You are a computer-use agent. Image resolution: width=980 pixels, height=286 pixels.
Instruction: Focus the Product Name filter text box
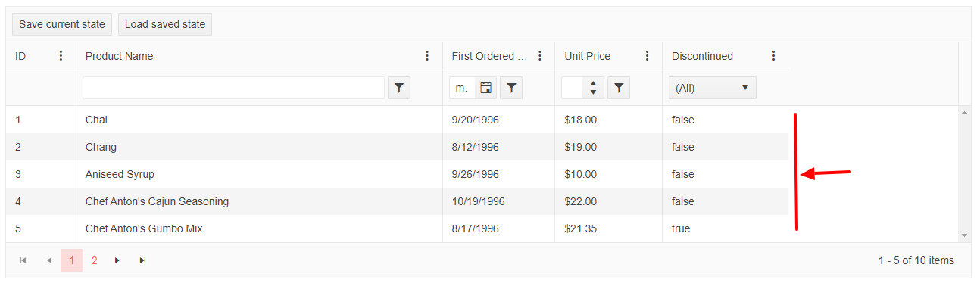(x=233, y=88)
